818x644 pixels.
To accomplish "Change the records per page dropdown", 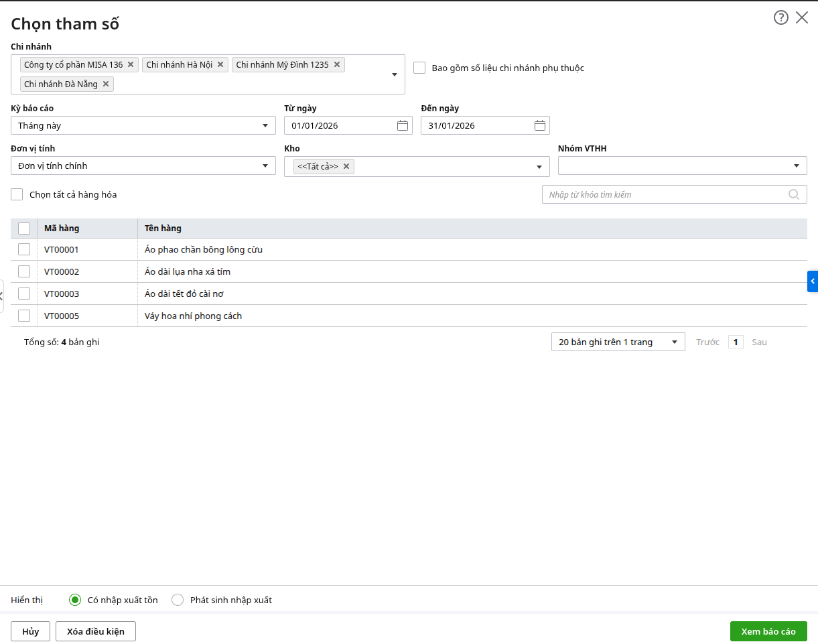I will (618, 342).
